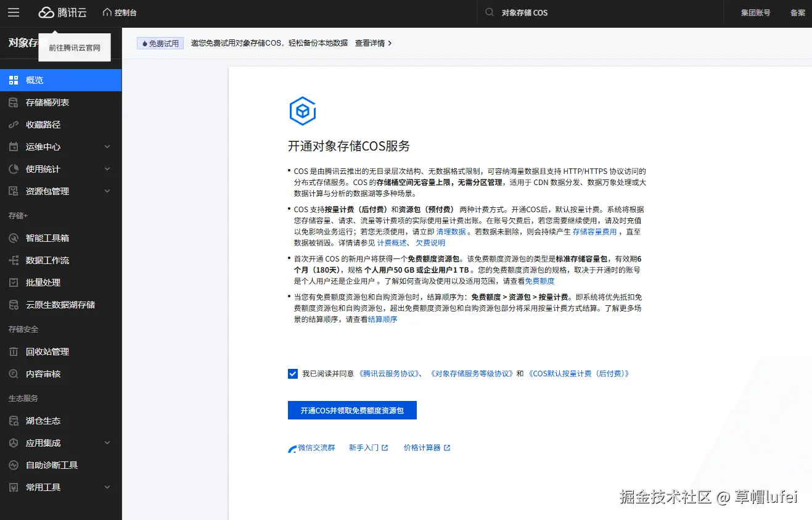This screenshot has height=520, width=812.
Task: Click the 数据工作流 icon
Action: point(14,260)
